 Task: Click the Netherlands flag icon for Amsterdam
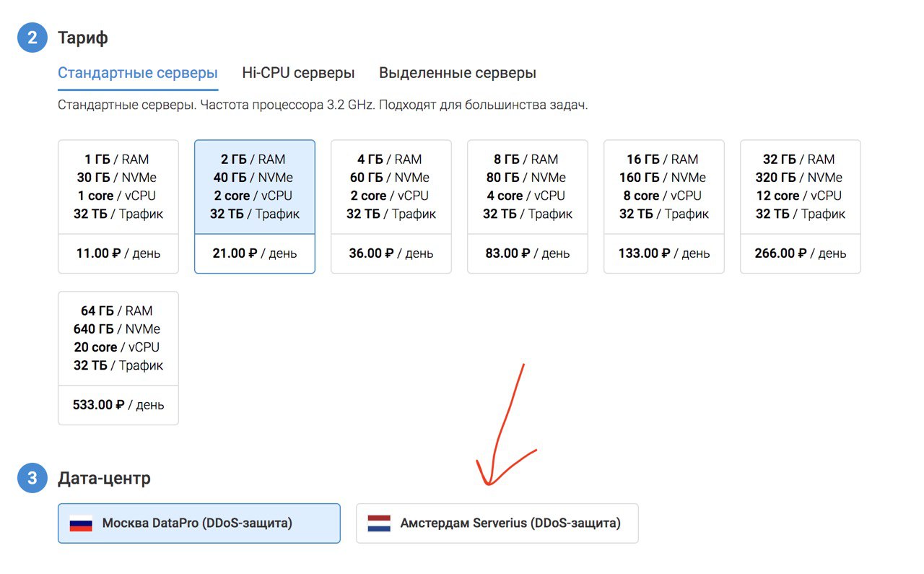tap(379, 523)
